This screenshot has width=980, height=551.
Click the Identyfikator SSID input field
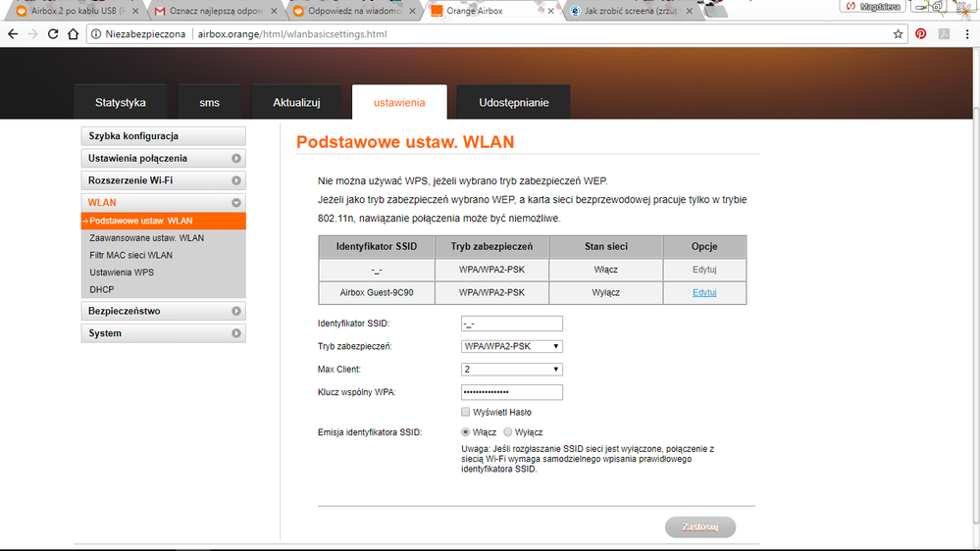pos(512,324)
